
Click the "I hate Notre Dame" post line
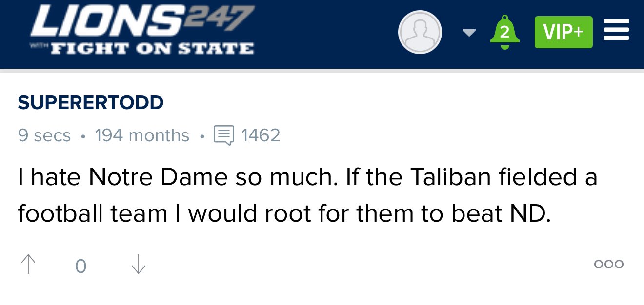[307, 178]
